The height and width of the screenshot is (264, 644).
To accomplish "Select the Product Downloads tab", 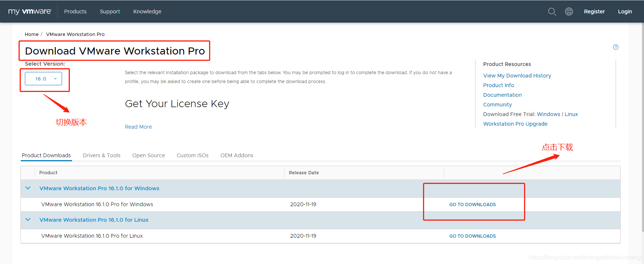I will [x=46, y=155].
